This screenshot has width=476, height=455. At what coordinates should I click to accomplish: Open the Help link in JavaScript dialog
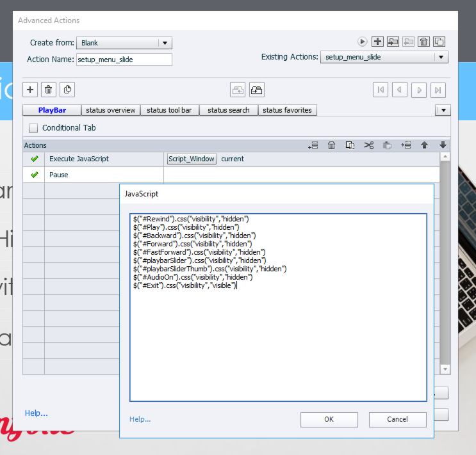pyautogui.click(x=140, y=419)
